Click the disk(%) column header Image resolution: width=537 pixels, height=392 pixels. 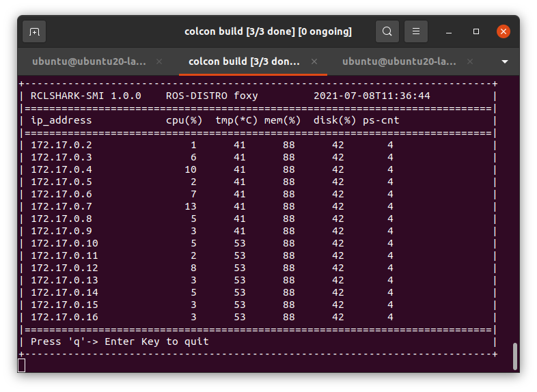coord(335,121)
